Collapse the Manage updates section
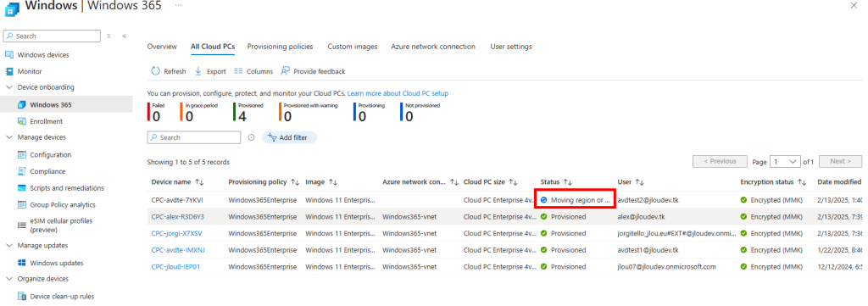 click(x=8, y=245)
